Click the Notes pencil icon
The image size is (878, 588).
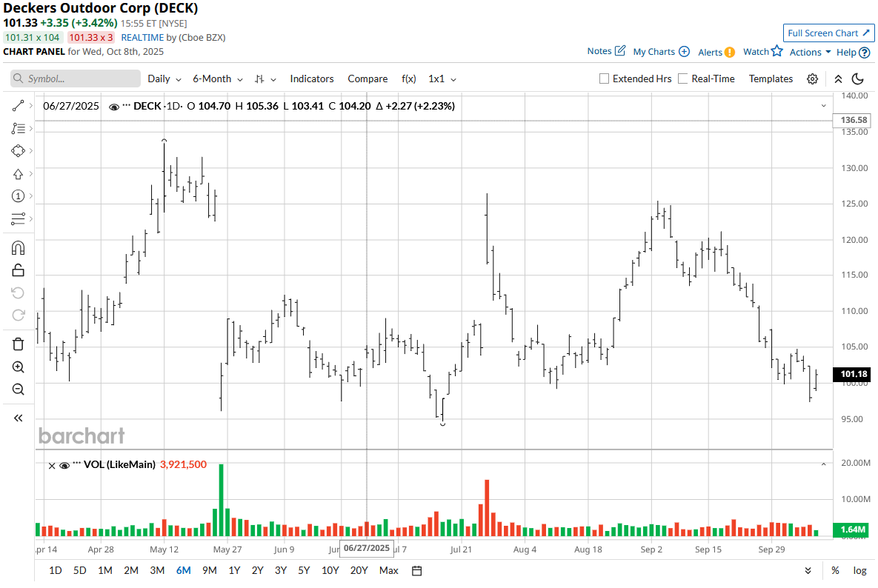point(620,51)
